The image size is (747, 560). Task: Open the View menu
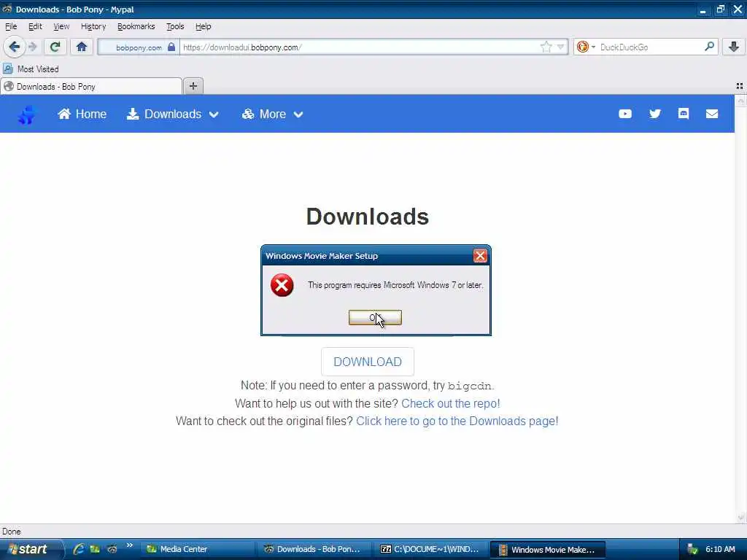(61, 27)
